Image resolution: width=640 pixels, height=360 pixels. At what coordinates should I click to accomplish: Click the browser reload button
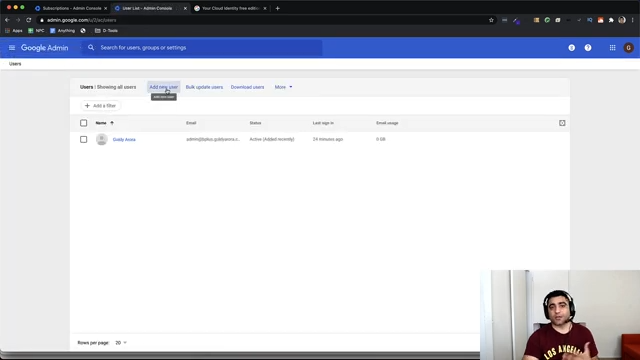[29, 20]
